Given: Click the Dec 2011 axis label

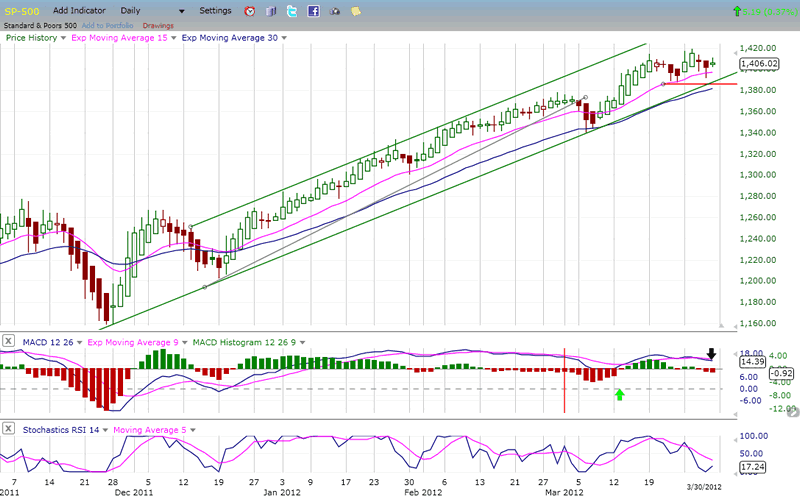Looking at the screenshot, I should (x=134, y=492).
